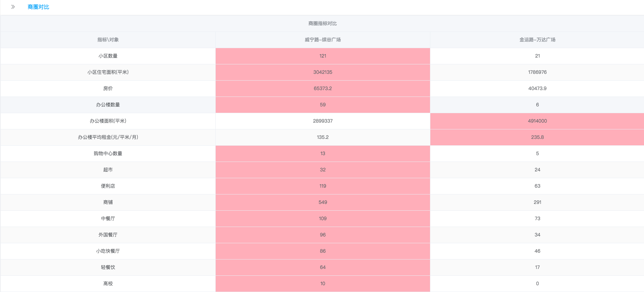Select the 商铺 value 291
The image size is (644, 292).
click(537, 202)
